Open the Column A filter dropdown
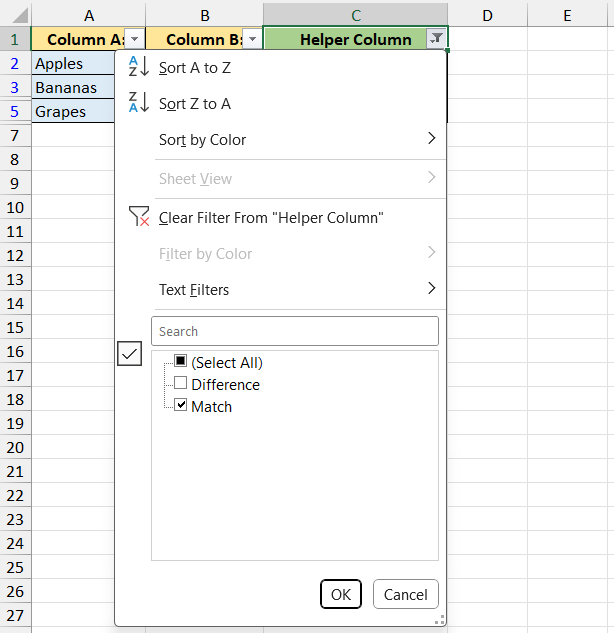Viewport: 614px width, 633px height. coord(134,39)
